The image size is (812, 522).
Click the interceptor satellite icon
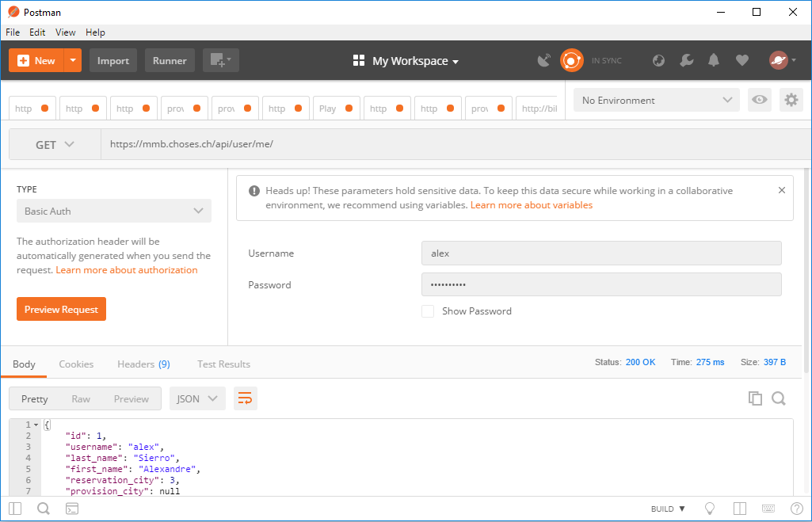click(543, 60)
